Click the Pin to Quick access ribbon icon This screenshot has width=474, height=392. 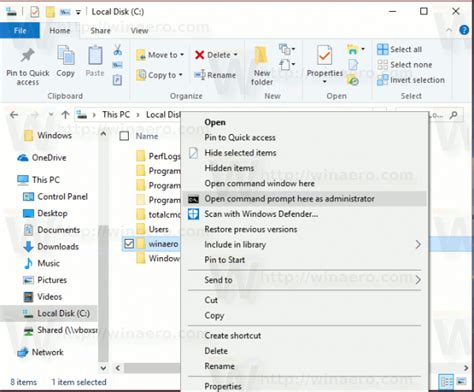coord(28,55)
